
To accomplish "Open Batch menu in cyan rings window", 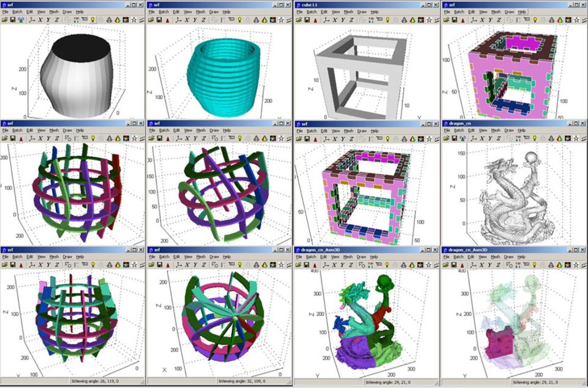I will [164, 12].
